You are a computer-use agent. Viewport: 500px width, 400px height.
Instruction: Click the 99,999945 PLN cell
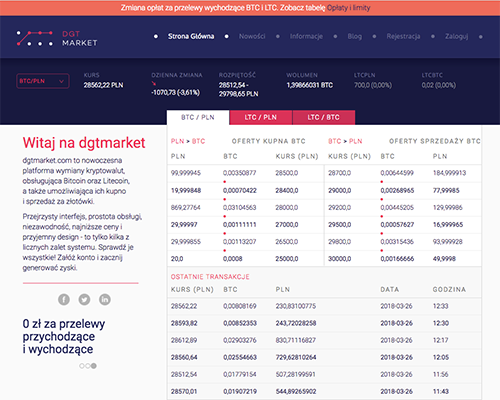pyautogui.click(x=186, y=173)
